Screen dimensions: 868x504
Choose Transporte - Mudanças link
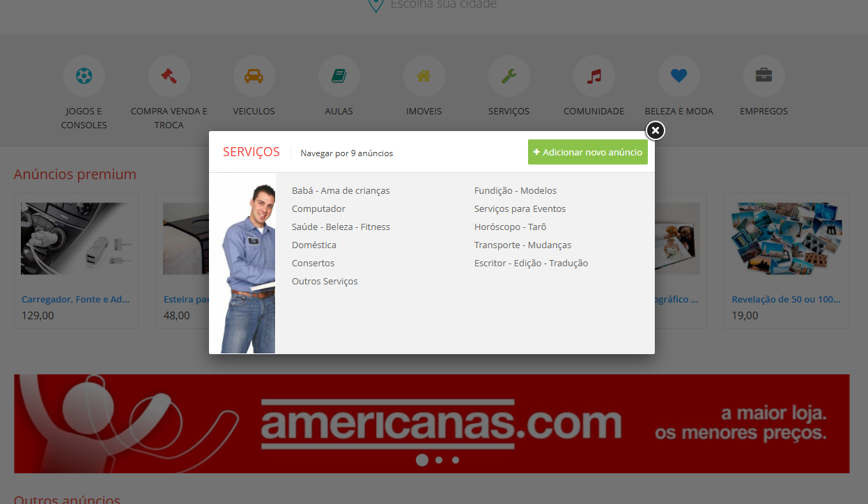[x=522, y=245]
